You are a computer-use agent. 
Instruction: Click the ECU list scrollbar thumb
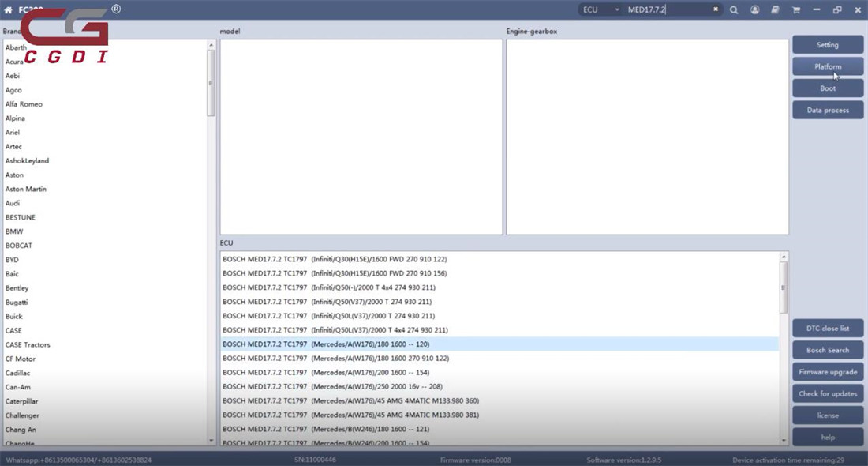784,287
